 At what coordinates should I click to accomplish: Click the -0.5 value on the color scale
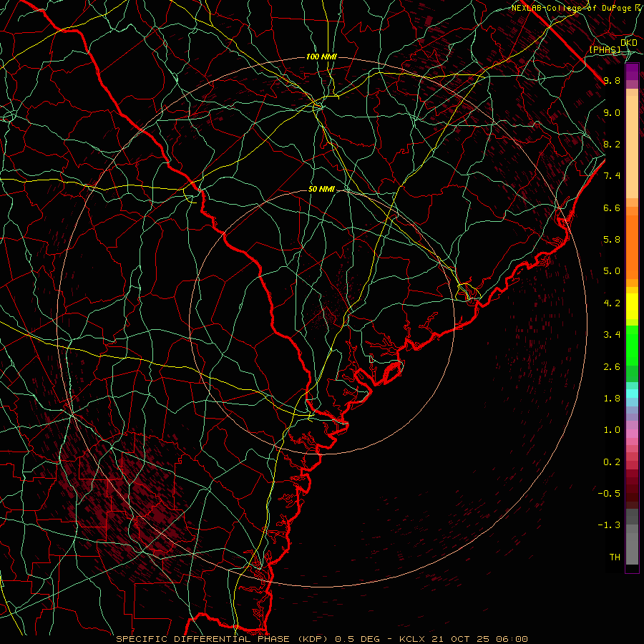[x=609, y=494]
